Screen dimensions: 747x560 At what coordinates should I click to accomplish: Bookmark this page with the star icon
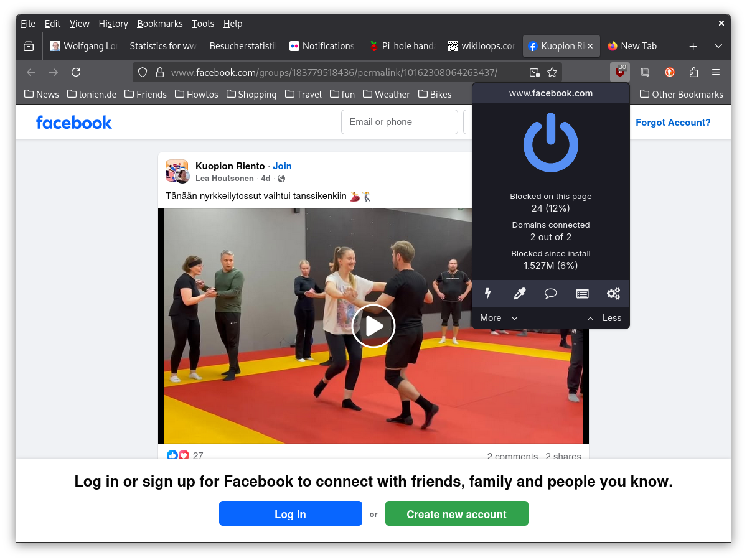tap(552, 72)
